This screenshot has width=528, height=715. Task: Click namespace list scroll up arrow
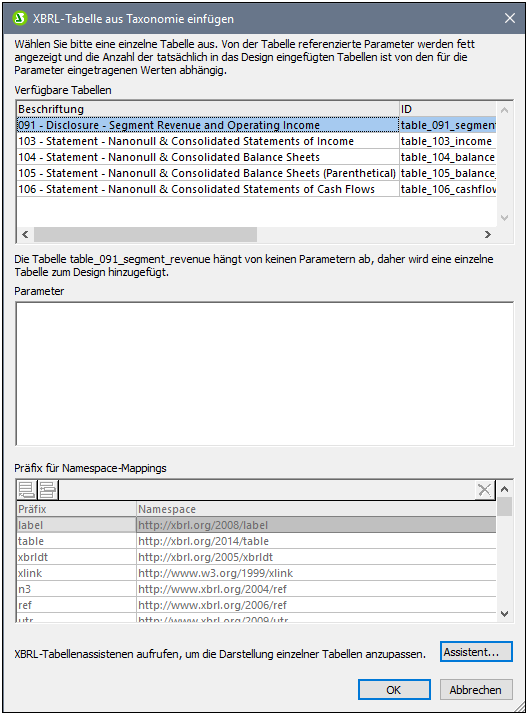[504, 489]
